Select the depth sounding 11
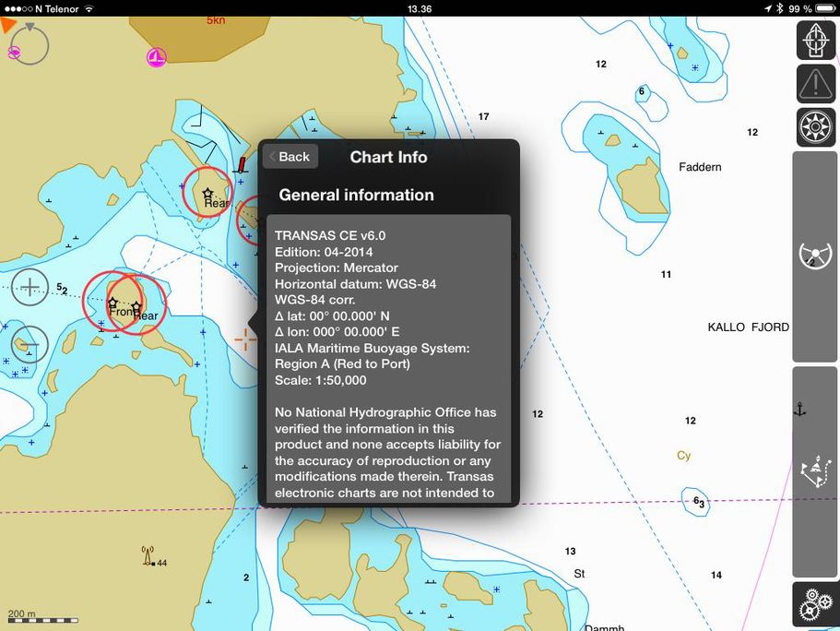 pyautogui.click(x=666, y=275)
